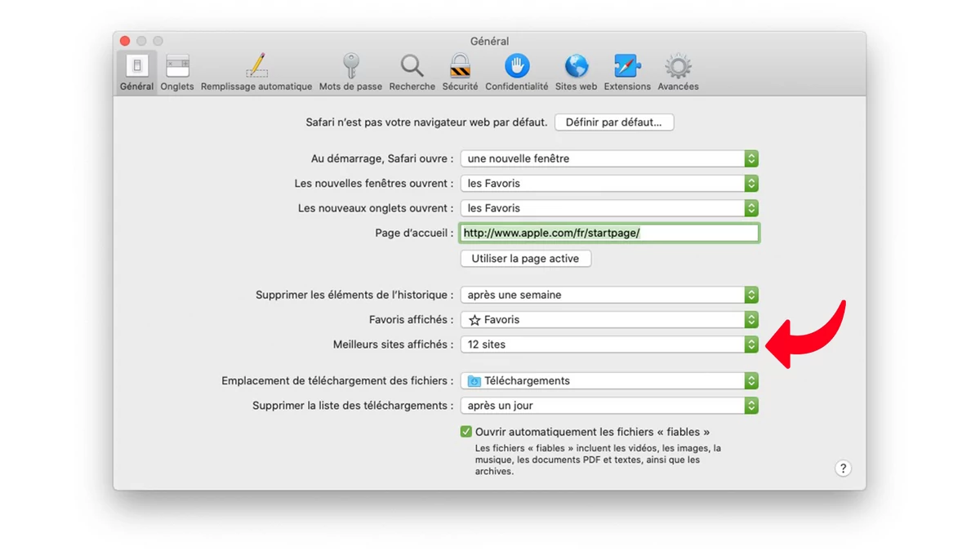980x551 pixels.
Task: Click the 'Page d'accueil :' label
Action: click(414, 233)
